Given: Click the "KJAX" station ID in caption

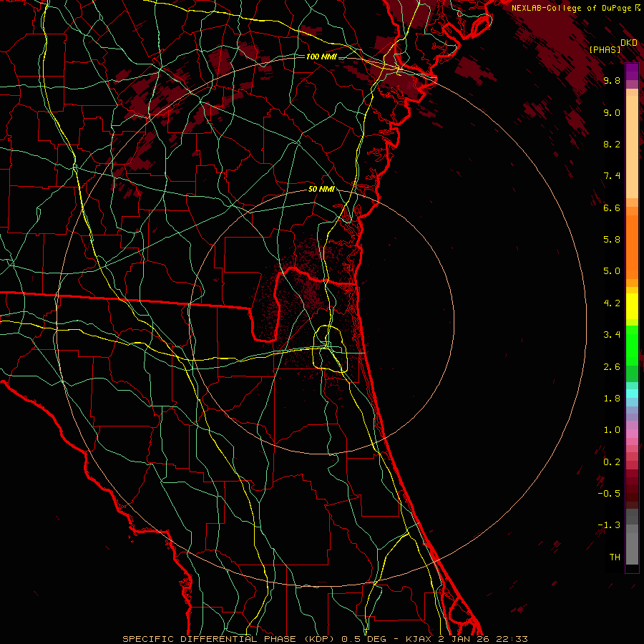Looking at the screenshot, I should [419, 639].
